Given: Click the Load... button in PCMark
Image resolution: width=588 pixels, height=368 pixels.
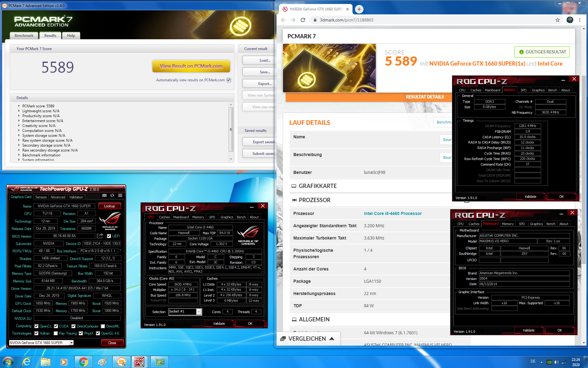Looking at the screenshot, I should pyautogui.click(x=259, y=60).
